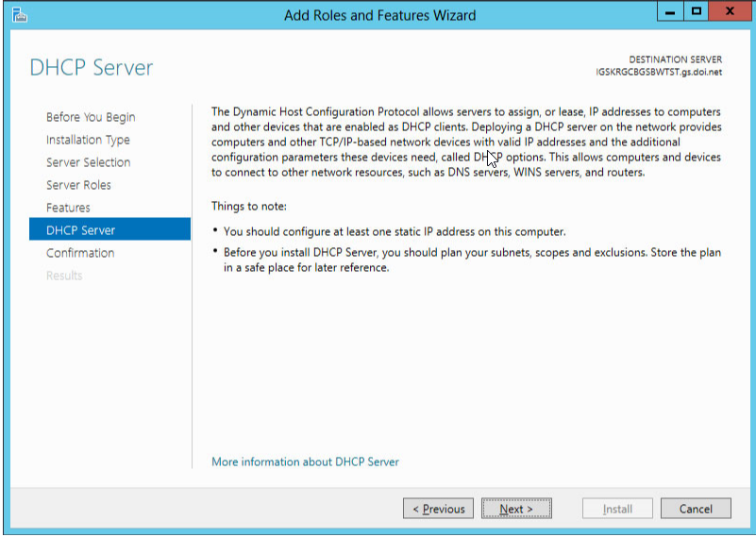756x537 pixels.
Task: Click the destination server name text
Action: tap(659, 73)
